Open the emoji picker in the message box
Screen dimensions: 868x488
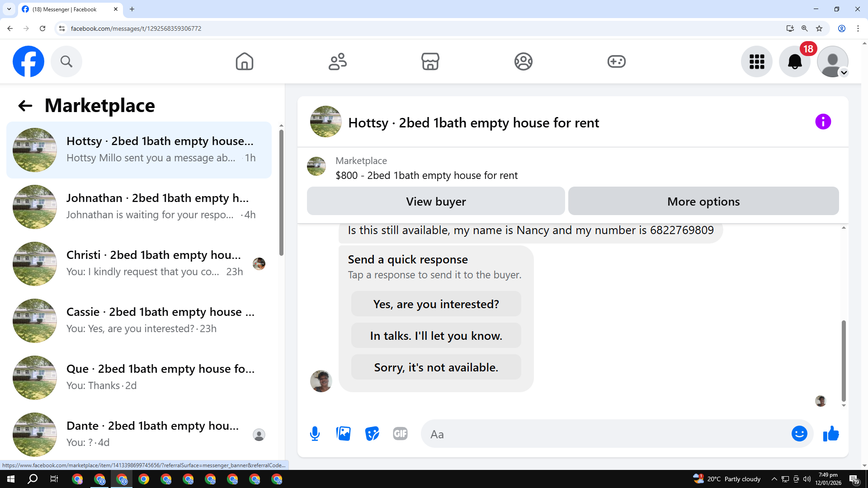(799, 434)
